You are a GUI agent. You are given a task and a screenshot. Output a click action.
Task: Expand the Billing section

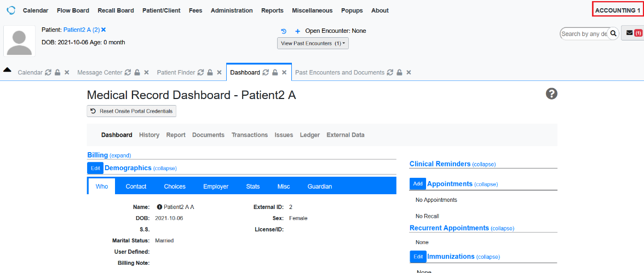pyautogui.click(x=120, y=155)
